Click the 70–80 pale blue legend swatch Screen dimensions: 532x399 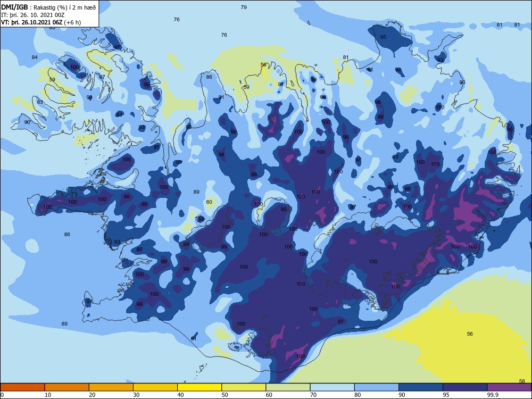tap(332, 387)
